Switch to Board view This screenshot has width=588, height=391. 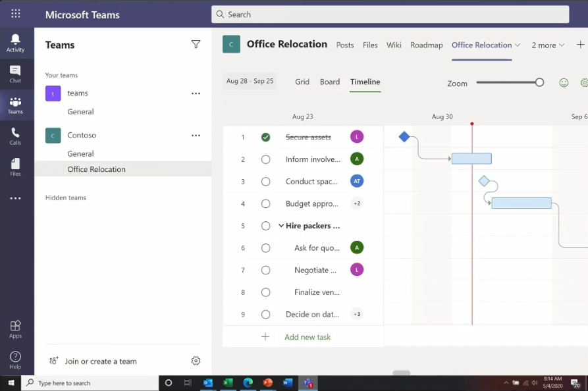pyautogui.click(x=330, y=82)
